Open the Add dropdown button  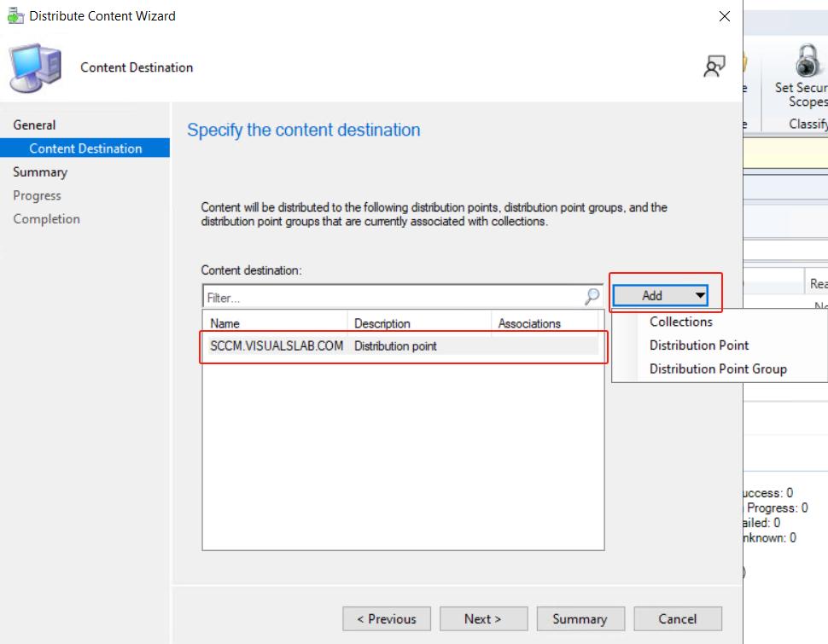[x=661, y=295]
